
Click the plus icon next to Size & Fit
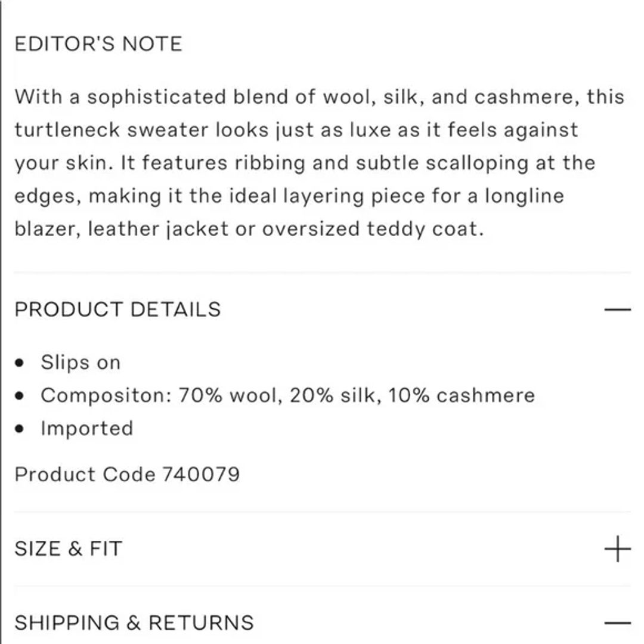[x=617, y=549]
